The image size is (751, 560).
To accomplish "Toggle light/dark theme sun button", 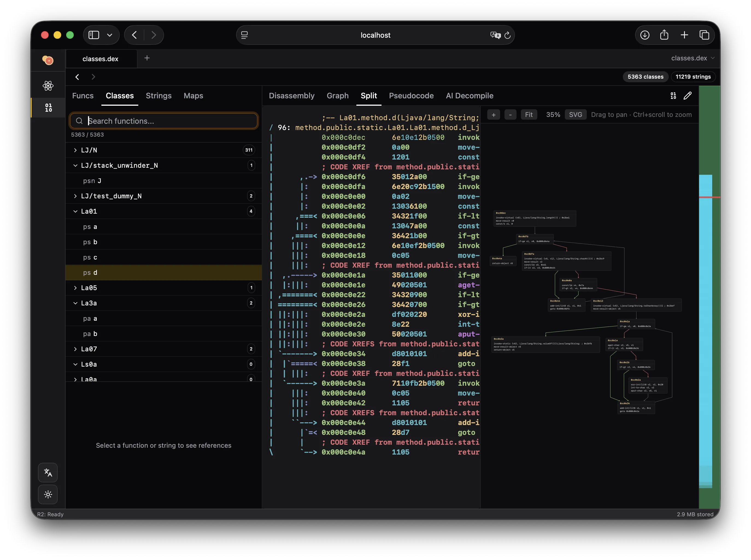I will point(48,494).
